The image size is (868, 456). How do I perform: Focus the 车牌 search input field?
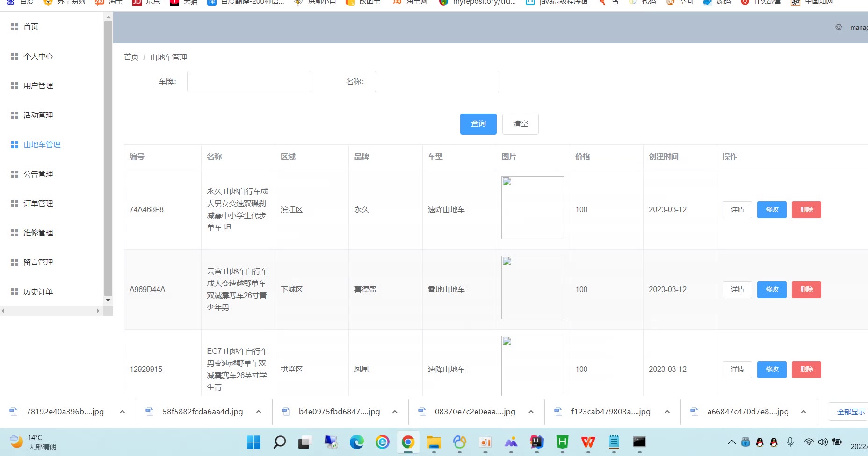pyautogui.click(x=249, y=82)
